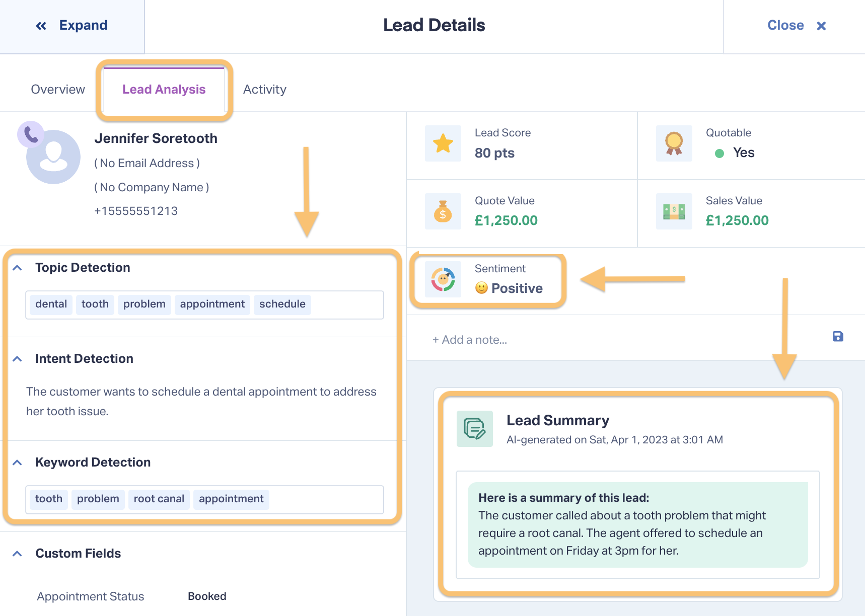Click the 'dental' topic tag
The height and width of the screenshot is (616, 865).
pyautogui.click(x=51, y=304)
